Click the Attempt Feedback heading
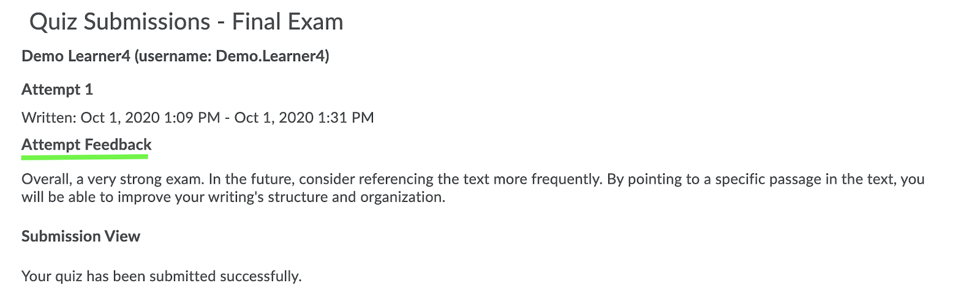 pyautogui.click(x=86, y=145)
